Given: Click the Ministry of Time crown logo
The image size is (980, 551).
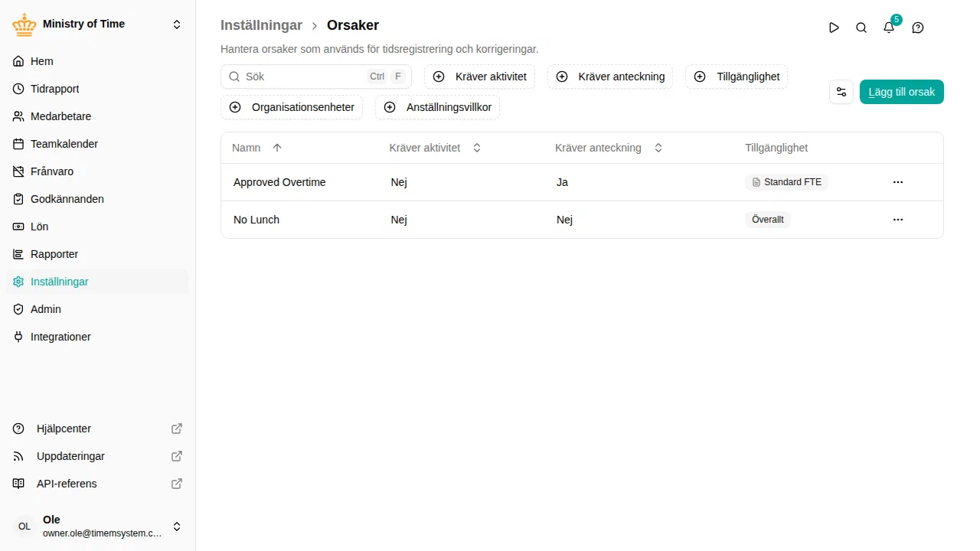Looking at the screenshot, I should [24, 24].
